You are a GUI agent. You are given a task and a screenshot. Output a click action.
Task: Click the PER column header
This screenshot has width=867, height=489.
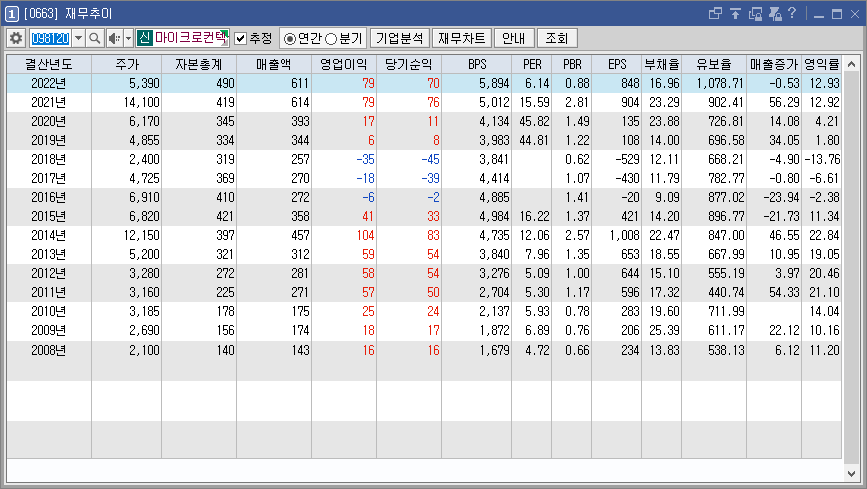coord(532,64)
